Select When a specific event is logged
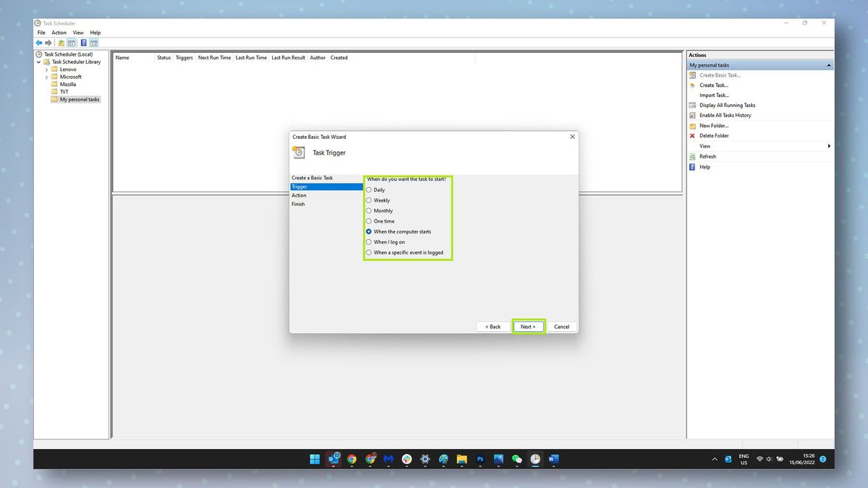 [x=369, y=252]
